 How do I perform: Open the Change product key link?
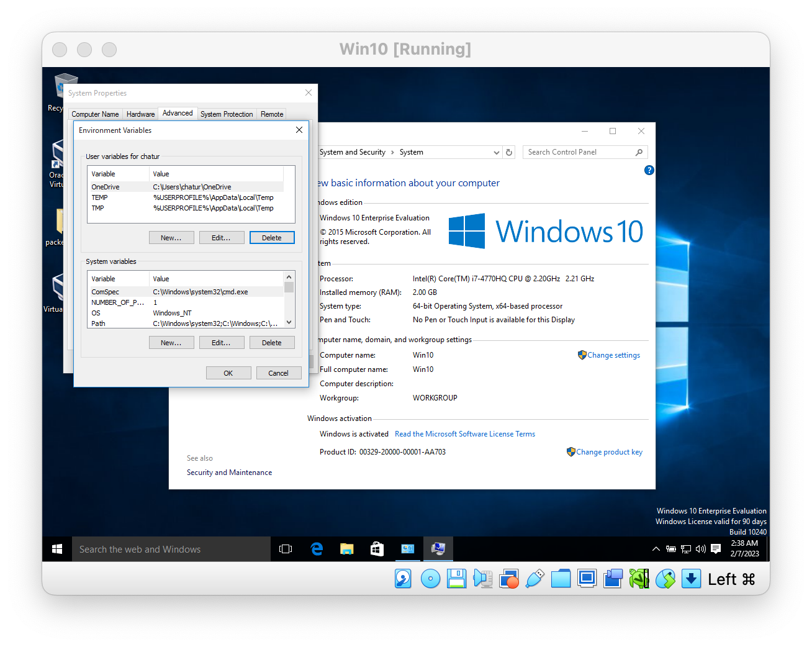609,452
